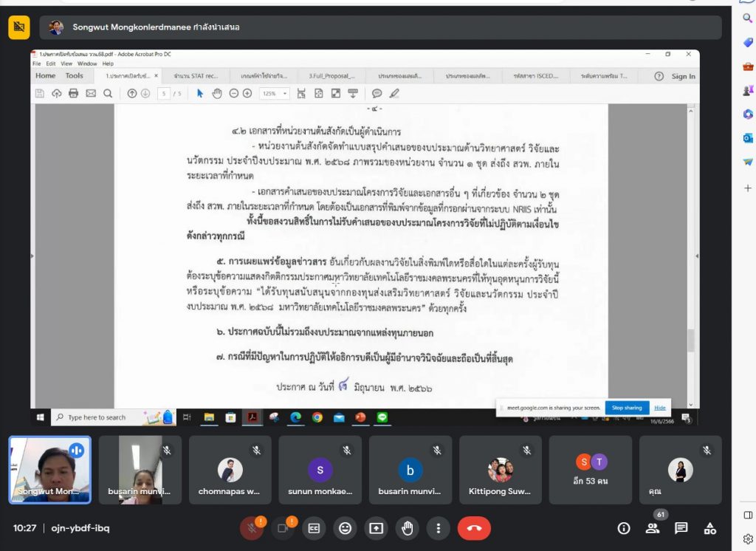Turn on captions with the CC button
The image size is (756, 551).
(x=314, y=528)
